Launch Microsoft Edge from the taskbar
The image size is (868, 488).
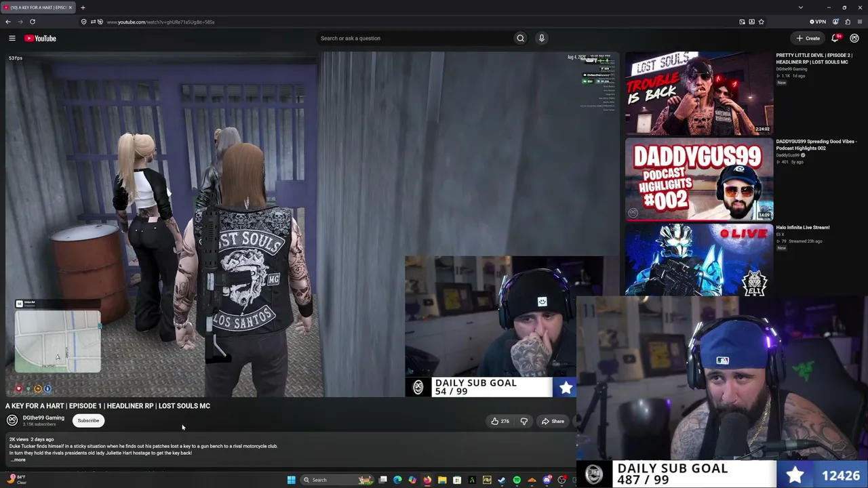point(397,480)
